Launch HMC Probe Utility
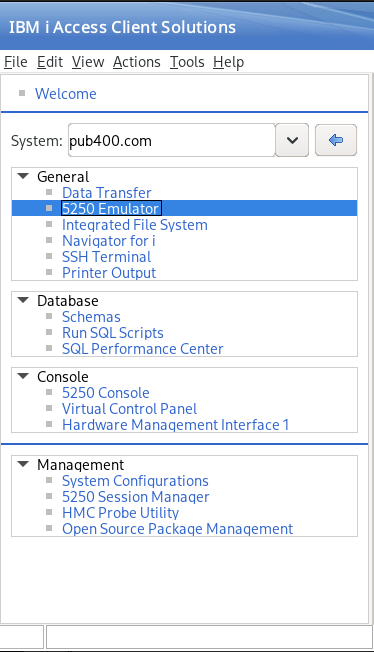 (x=121, y=513)
